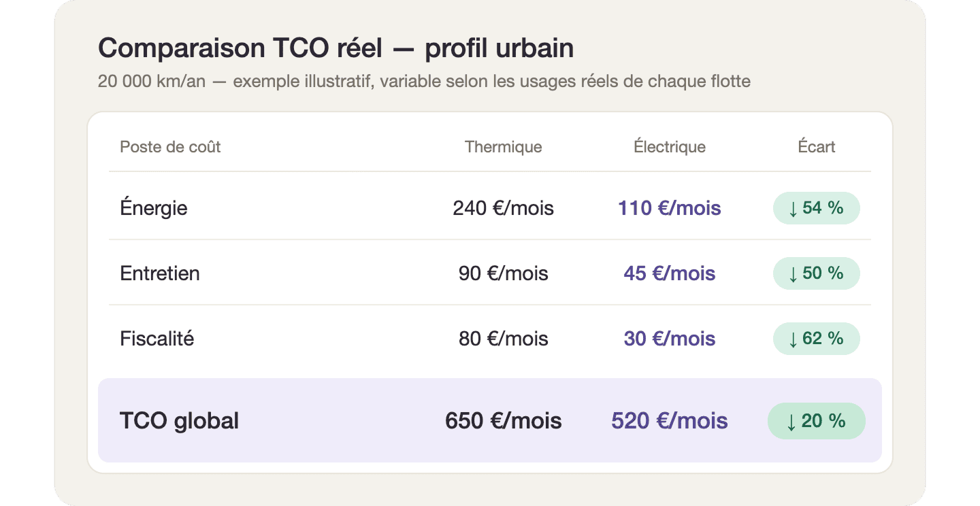The height and width of the screenshot is (506, 980).
Task: Click the 650 €/mois thermique total
Action: (x=503, y=421)
